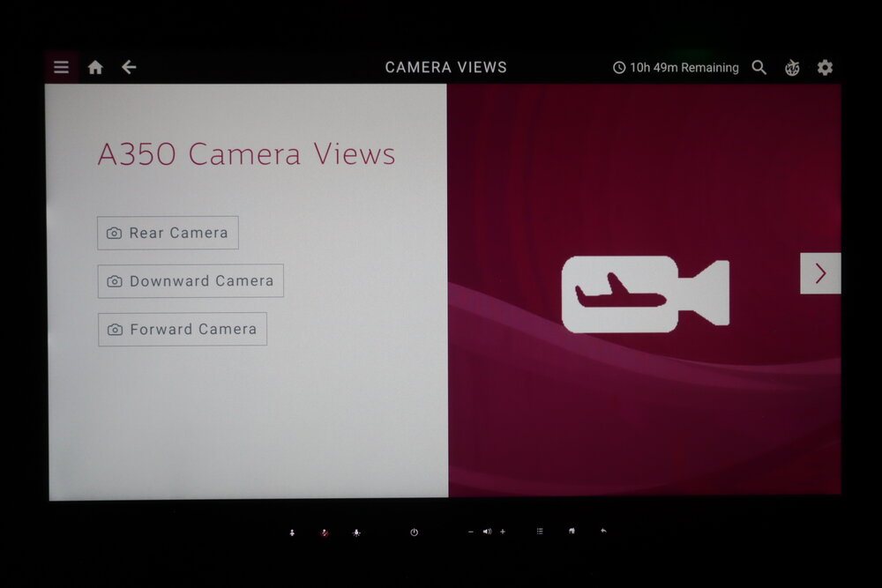Select the Rear Camera view
The height and width of the screenshot is (588, 882).
[168, 233]
